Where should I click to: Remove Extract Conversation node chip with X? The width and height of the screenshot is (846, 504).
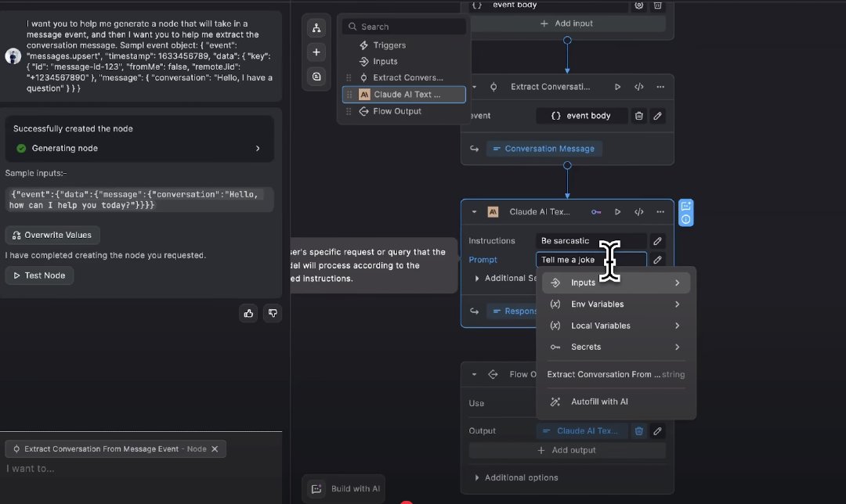(x=215, y=449)
